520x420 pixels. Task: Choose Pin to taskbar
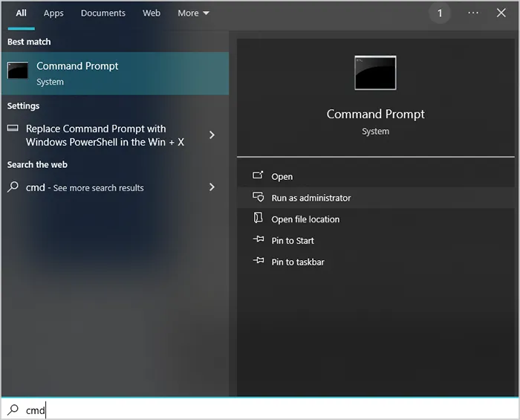pyautogui.click(x=376, y=262)
